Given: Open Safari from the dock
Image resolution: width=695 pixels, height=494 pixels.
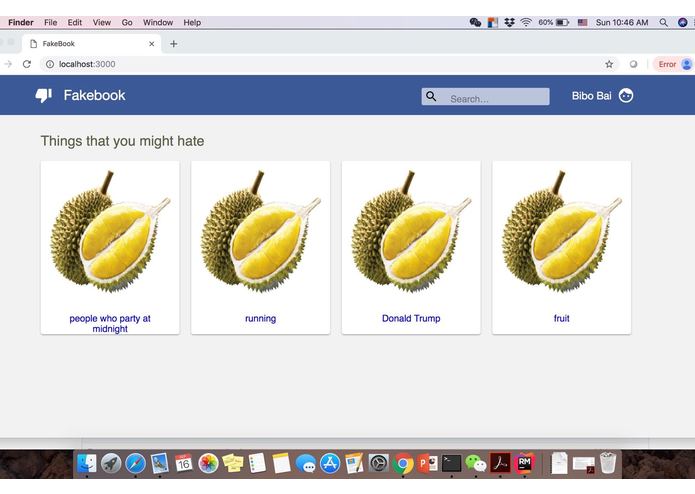Looking at the screenshot, I should tap(135, 463).
